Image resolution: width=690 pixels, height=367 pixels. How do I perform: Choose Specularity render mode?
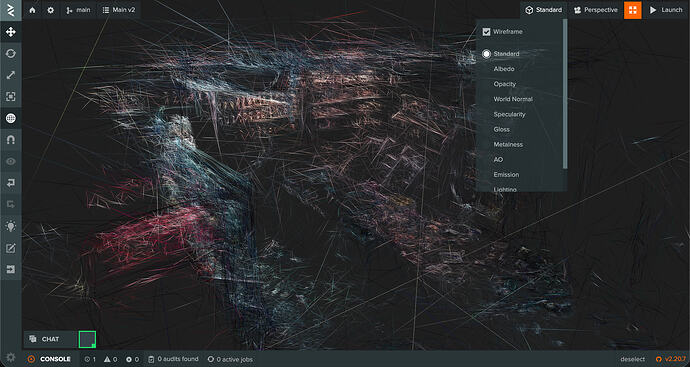coord(510,114)
